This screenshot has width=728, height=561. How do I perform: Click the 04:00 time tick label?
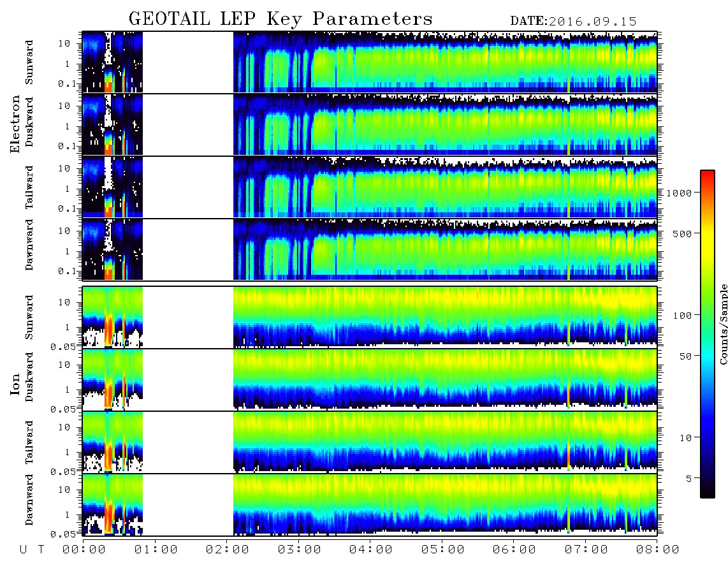pyautogui.click(x=371, y=550)
